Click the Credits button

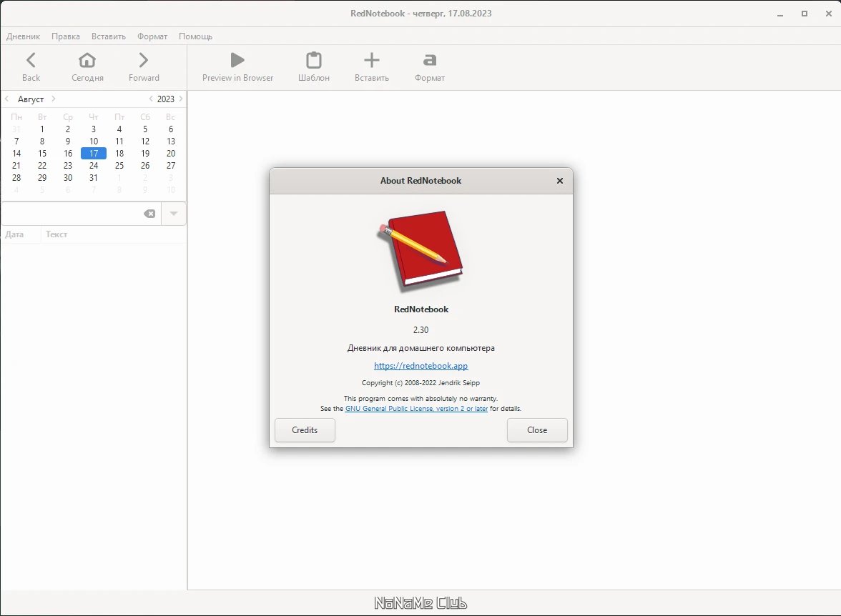click(305, 430)
